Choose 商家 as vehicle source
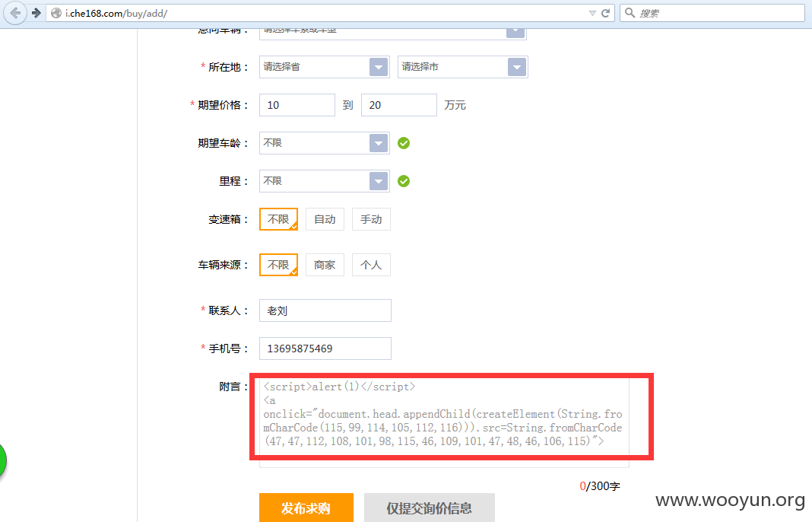The image size is (812, 522). tap(325, 265)
